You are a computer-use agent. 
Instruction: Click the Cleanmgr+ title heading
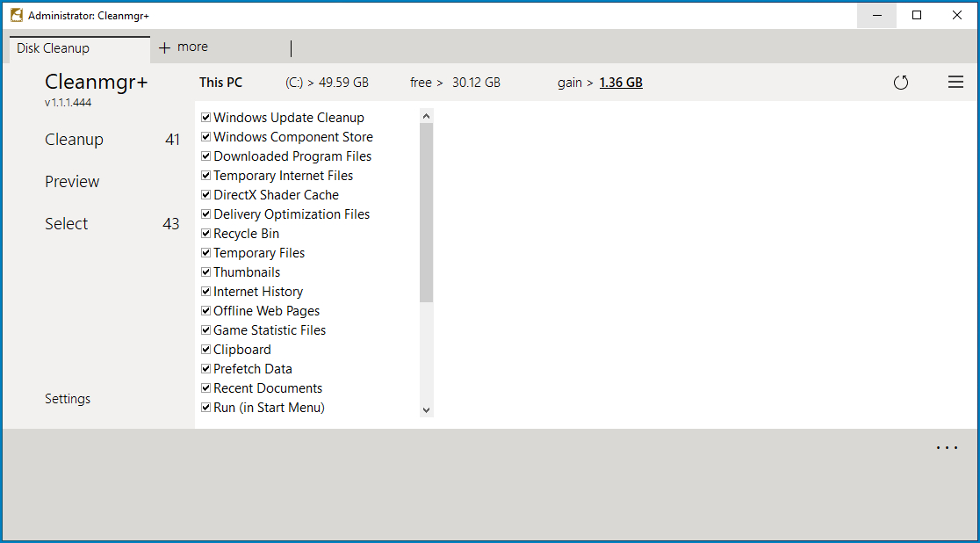pyautogui.click(x=97, y=82)
